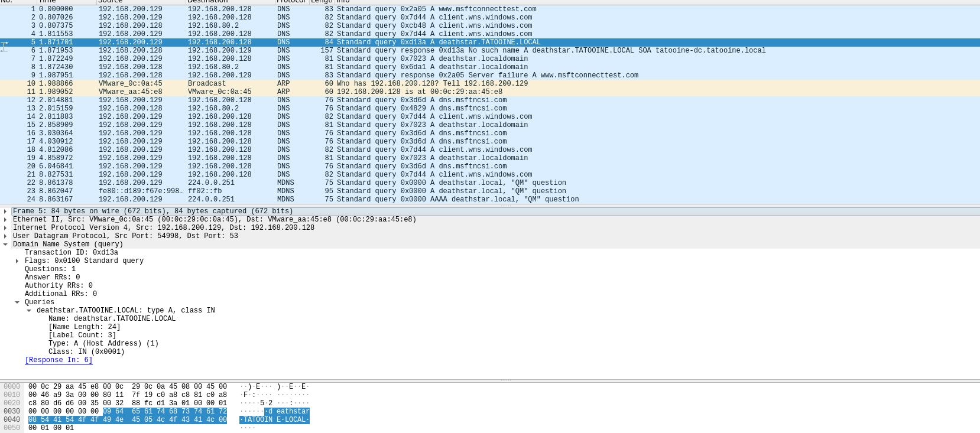Click highlighted hex bytes in row 0040
Image resolution: width=980 pixels, height=433 pixels.
pos(128,420)
